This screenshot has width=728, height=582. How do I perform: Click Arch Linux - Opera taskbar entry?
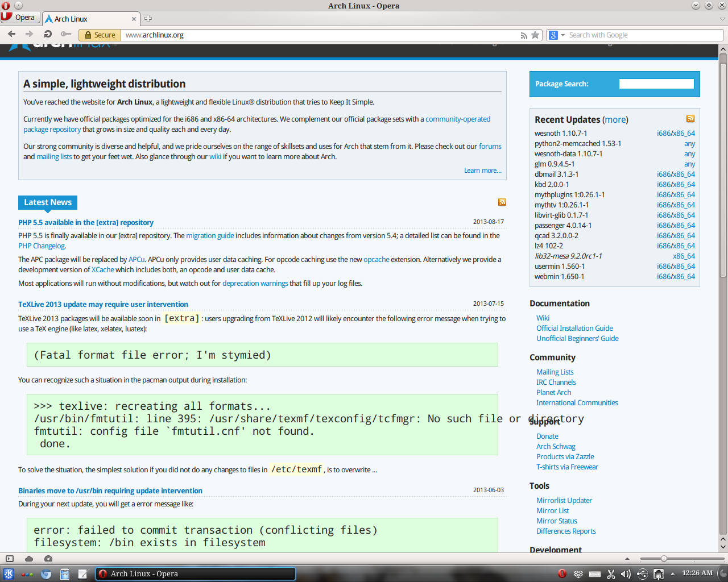point(195,574)
